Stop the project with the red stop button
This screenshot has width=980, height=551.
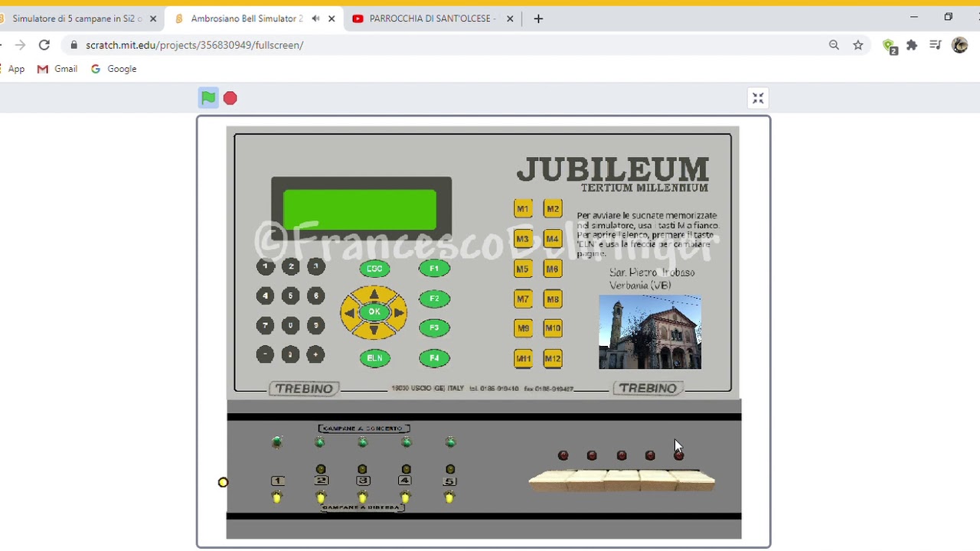pyautogui.click(x=230, y=98)
